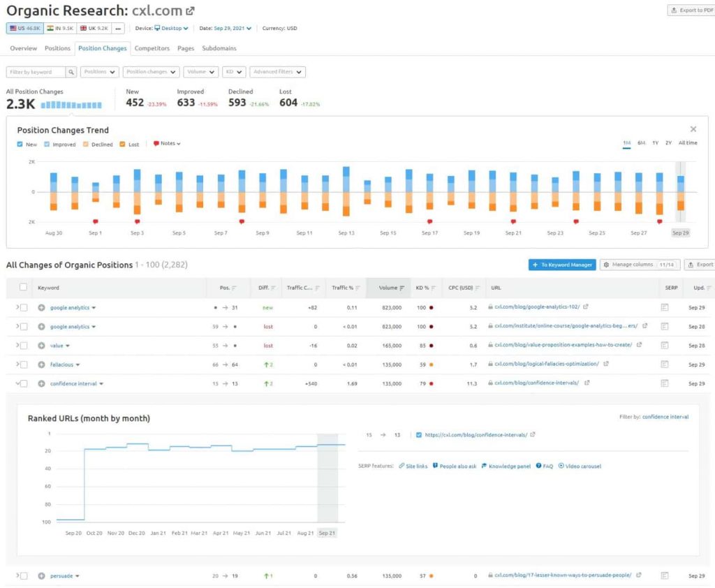715x588 pixels.
Task: Toggle the New series checkbox in chart legend
Action: click(20, 144)
